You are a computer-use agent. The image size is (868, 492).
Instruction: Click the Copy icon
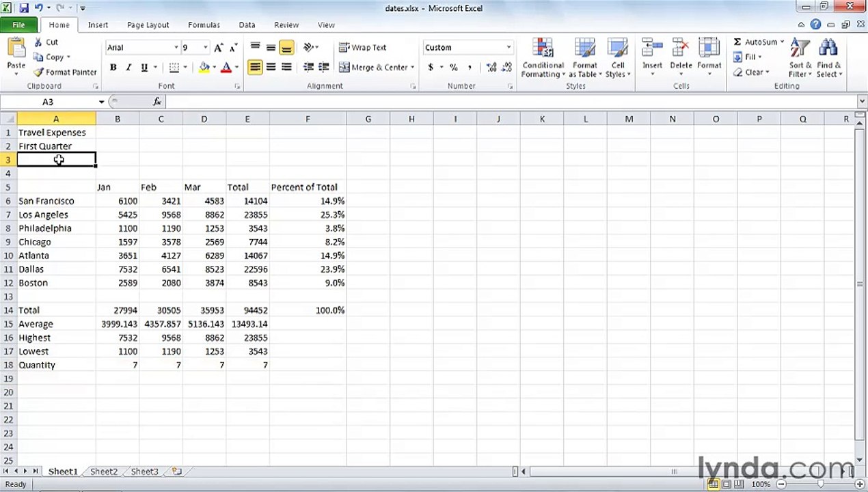[x=38, y=57]
